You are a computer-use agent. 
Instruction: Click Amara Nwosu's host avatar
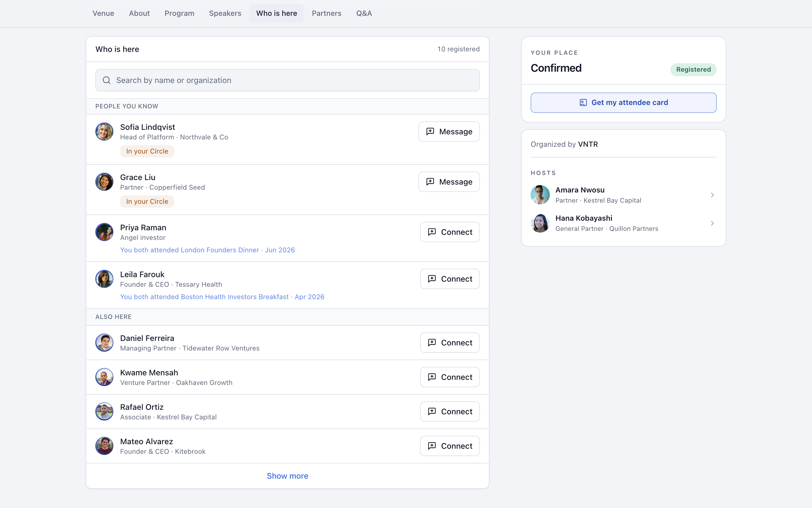(540, 195)
